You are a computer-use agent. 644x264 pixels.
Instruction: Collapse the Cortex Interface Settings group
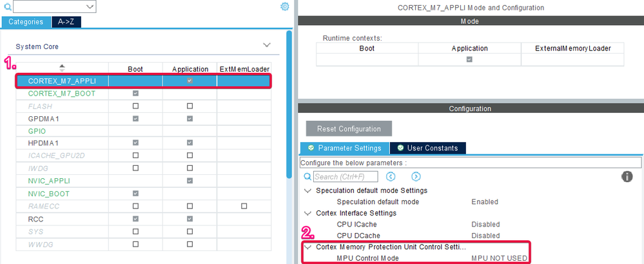click(307, 214)
